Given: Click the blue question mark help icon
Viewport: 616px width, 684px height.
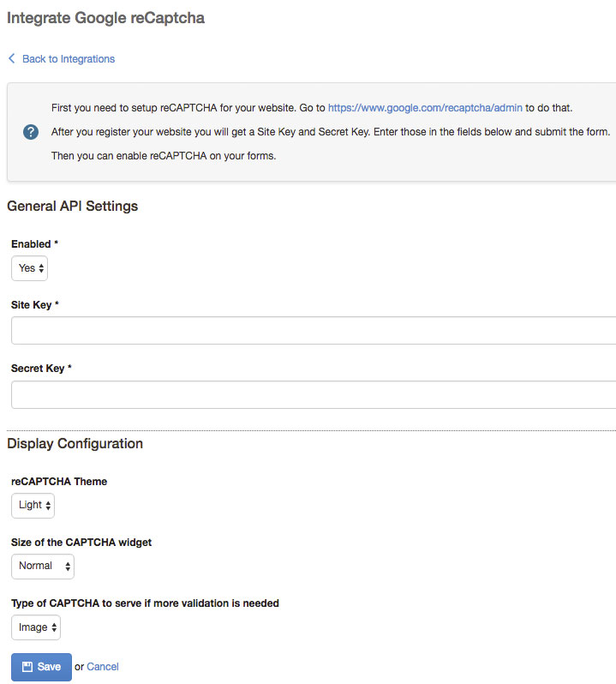Looking at the screenshot, I should 31,132.
